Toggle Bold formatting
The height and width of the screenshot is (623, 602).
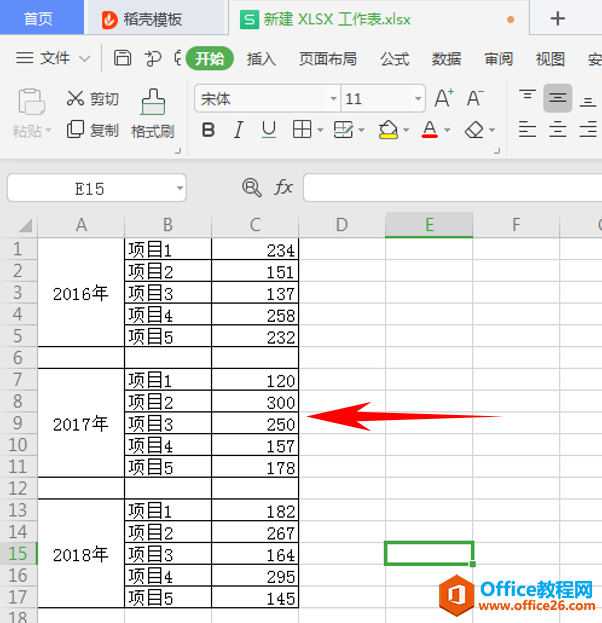tap(208, 130)
